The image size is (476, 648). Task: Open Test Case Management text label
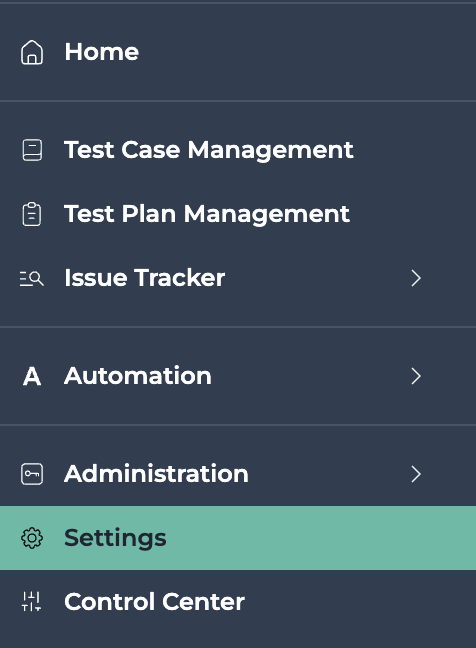coord(209,150)
